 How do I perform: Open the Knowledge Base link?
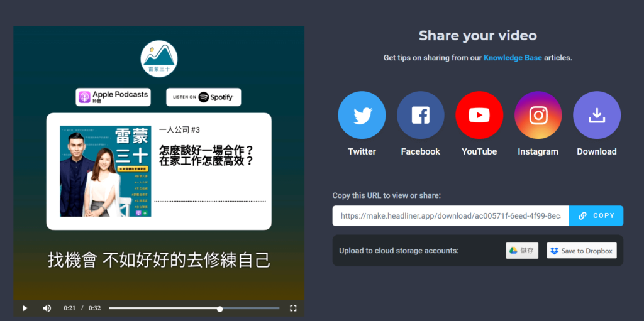tap(513, 58)
